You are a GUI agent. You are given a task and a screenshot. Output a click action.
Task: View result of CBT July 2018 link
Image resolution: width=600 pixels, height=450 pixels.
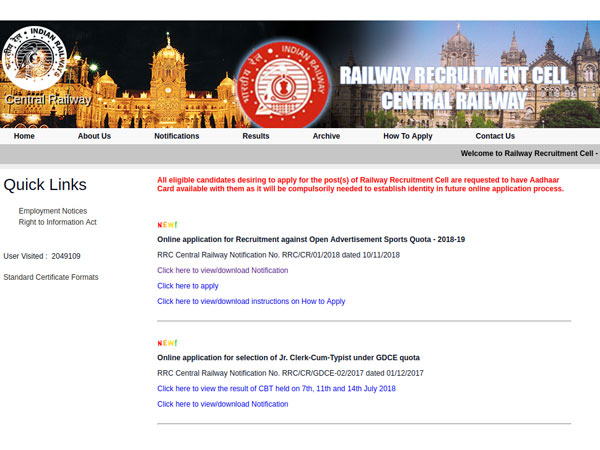tap(276, 388)
